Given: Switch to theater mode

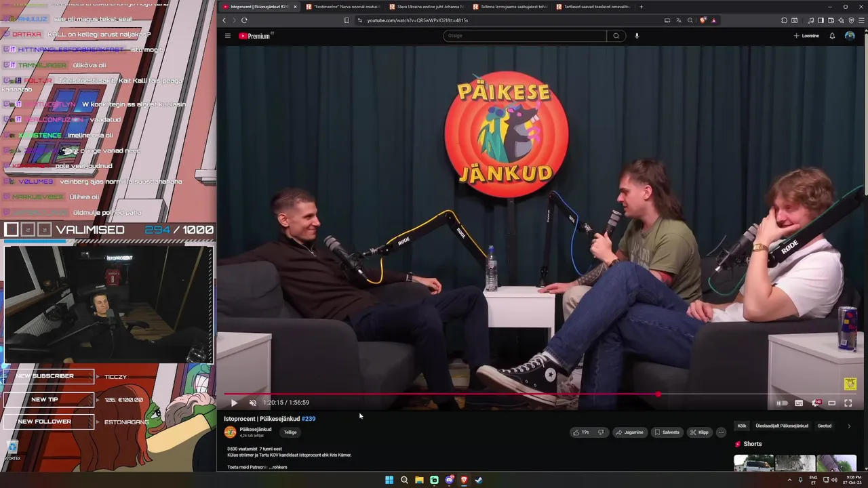Looking at the screenshot, I should [832, 403].
